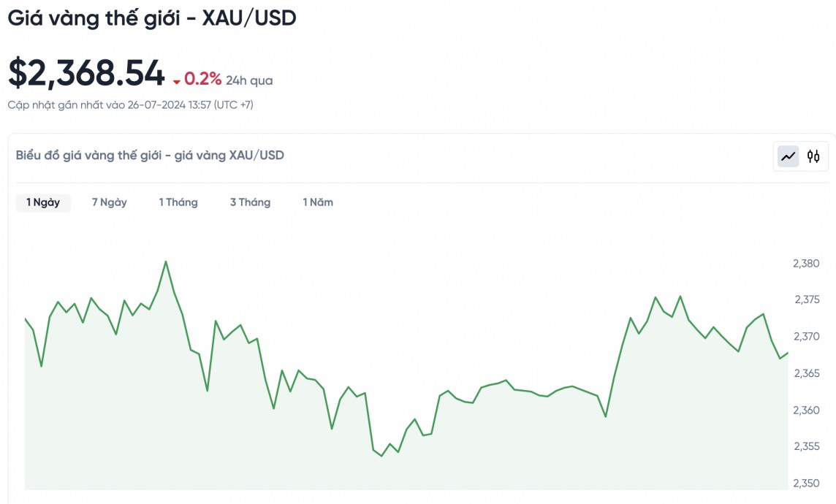Click the Giá vàng thế giới heading
Image resolution: width=836 pixels, height=504 pixels.
152,19
